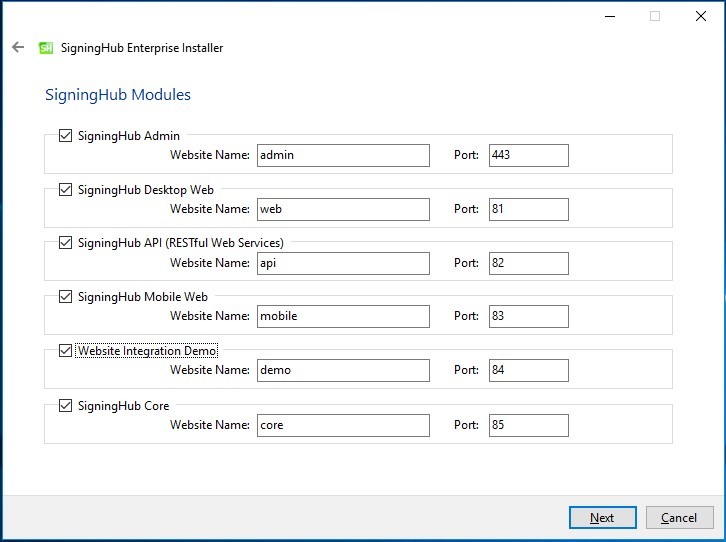The height and width of the screenshot is (542, 726).
Task: Click the admin Website Name field
Action: tap(343, 156)
